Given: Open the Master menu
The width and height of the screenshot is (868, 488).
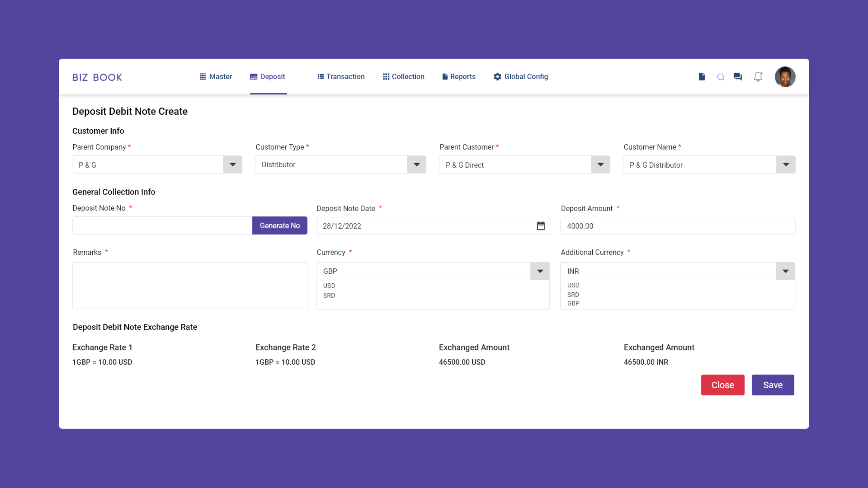Looking at the screenshot, I should tap(216, 76).
